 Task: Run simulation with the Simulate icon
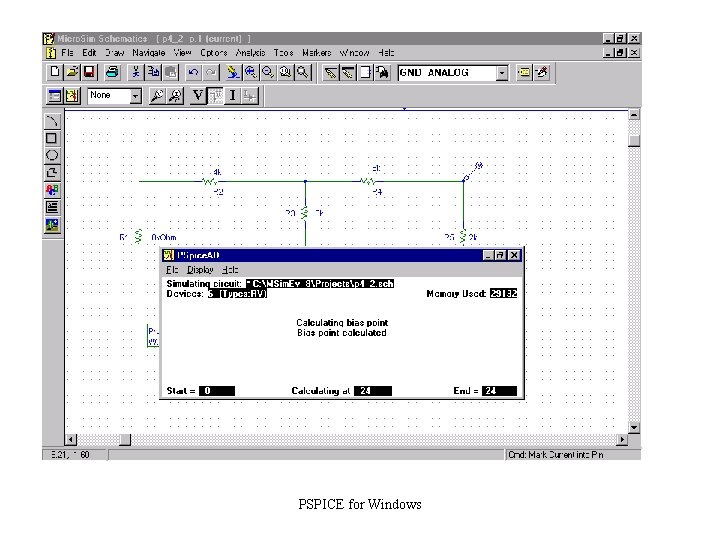[x=72, y=96]
